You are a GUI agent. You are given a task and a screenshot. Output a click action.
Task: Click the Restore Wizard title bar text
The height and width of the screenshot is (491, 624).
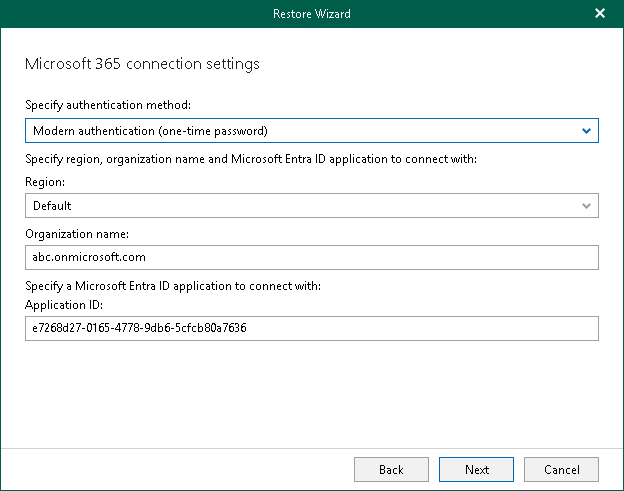coord(311,14)
